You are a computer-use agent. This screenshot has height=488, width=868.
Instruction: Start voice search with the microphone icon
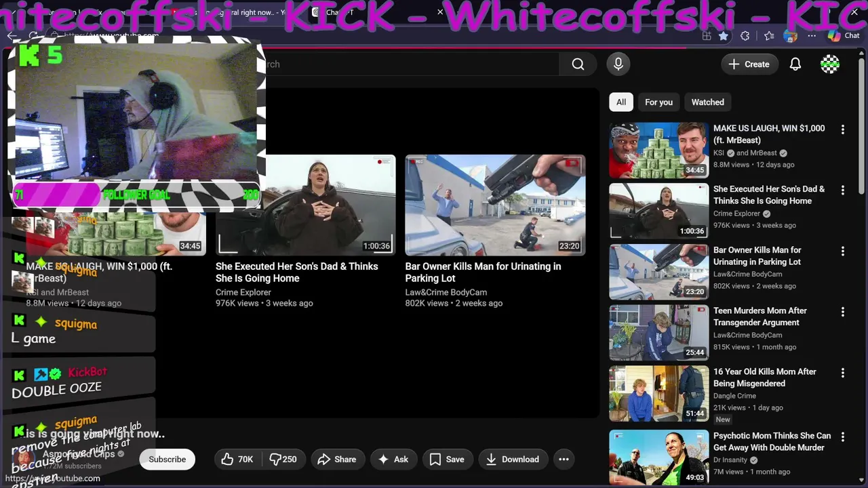(618, 64)
